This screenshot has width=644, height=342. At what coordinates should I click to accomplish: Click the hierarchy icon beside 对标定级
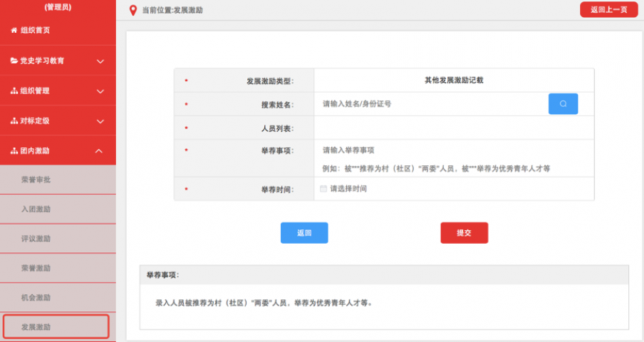14,121
